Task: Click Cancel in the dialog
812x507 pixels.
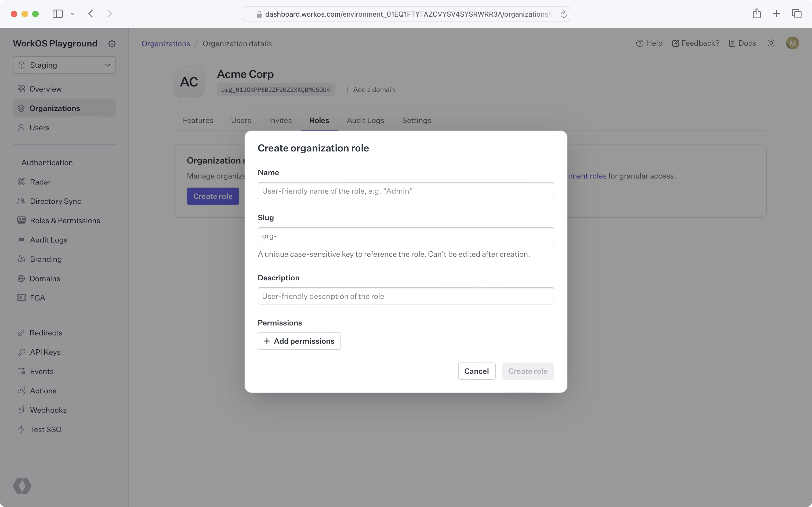Action: pos(476,371)
